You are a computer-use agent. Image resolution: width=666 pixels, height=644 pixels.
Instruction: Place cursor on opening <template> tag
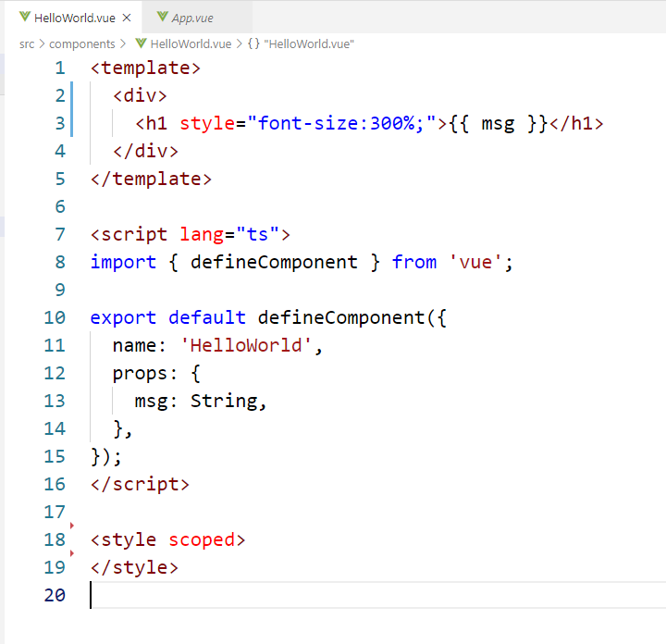(x=145, y=68)
